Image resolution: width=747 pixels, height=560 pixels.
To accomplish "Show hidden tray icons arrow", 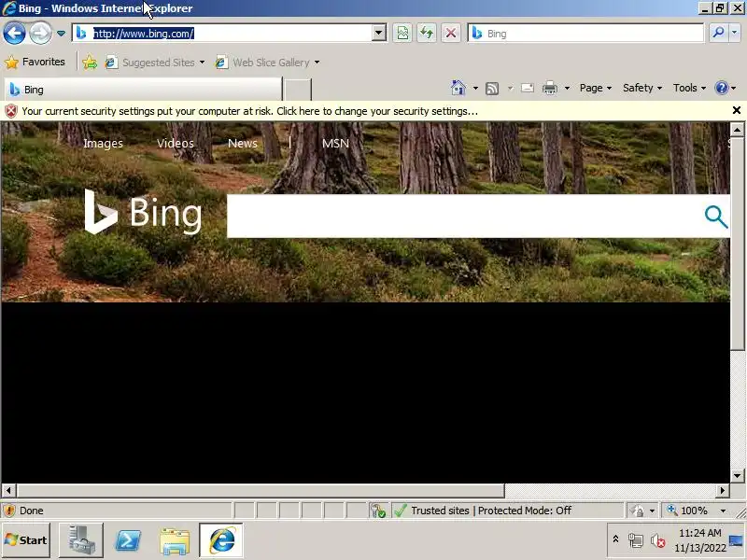I will tap(615, 539).
